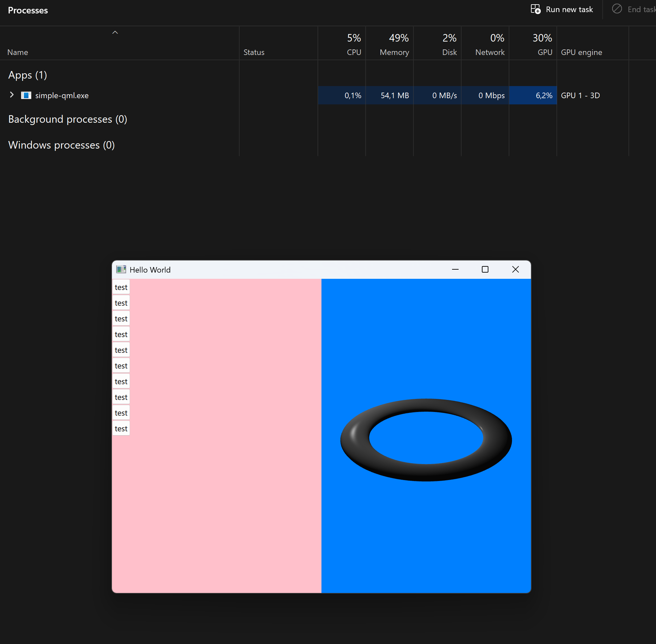This screenshot has width=656, height=644.
Task: Maximize the Hello World window
Action: pyautogui.click(x=485, y=270)
